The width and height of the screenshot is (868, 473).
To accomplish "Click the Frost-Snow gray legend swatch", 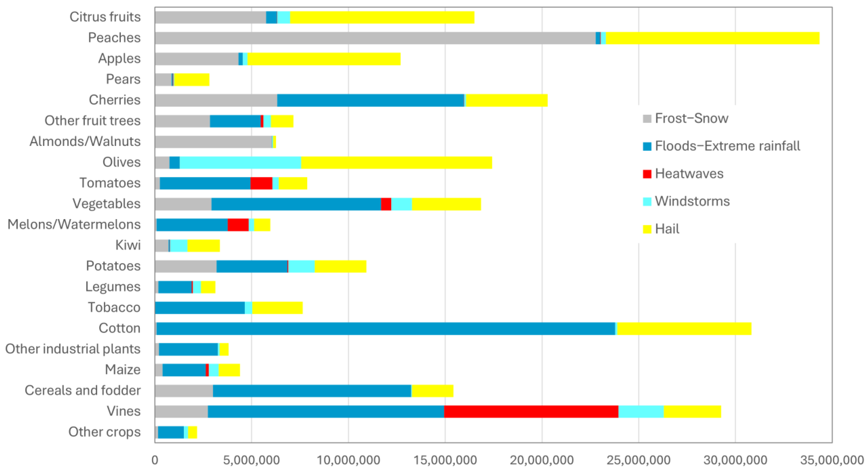I will [647, 118].
